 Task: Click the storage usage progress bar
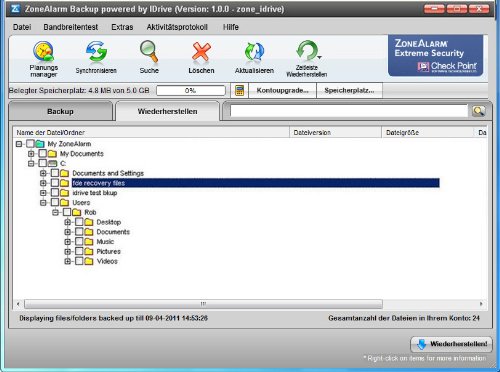click(x=191, y=90)
